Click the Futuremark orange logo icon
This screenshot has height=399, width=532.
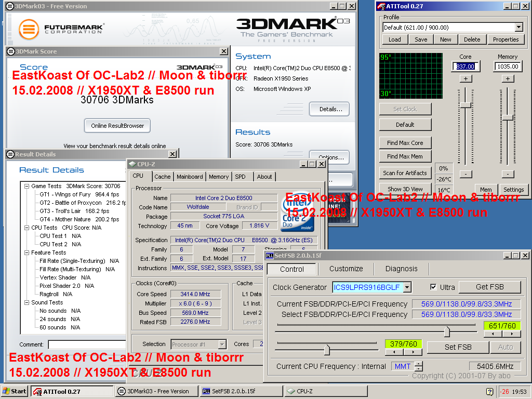[29, 29]
